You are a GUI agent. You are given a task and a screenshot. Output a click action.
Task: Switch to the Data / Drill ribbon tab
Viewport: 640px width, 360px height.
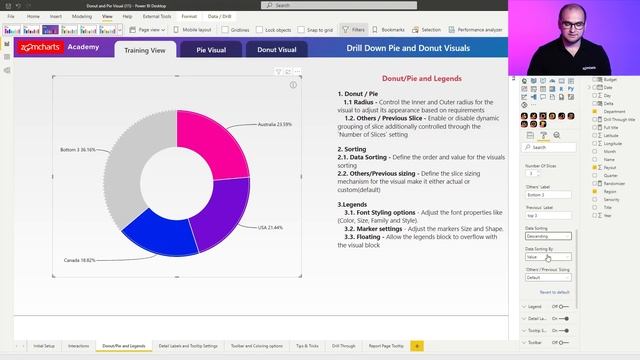click(220, 16)
